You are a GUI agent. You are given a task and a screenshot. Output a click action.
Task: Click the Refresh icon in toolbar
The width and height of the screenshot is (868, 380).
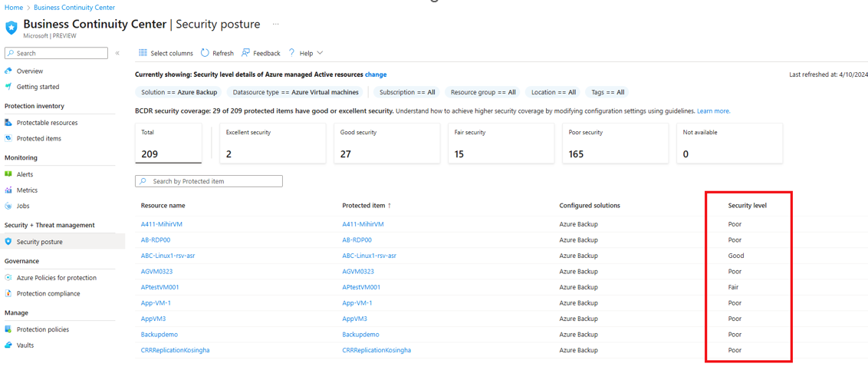[205, 53]
